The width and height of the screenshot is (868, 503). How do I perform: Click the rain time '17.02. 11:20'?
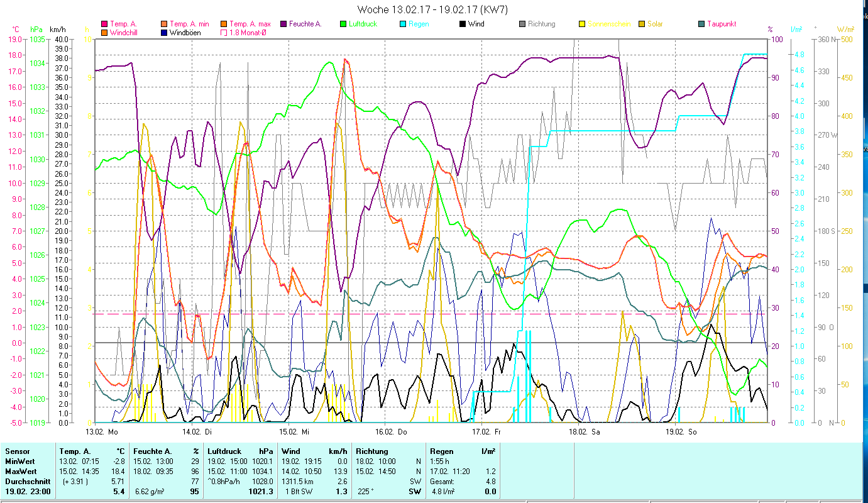tap(451, 472)
